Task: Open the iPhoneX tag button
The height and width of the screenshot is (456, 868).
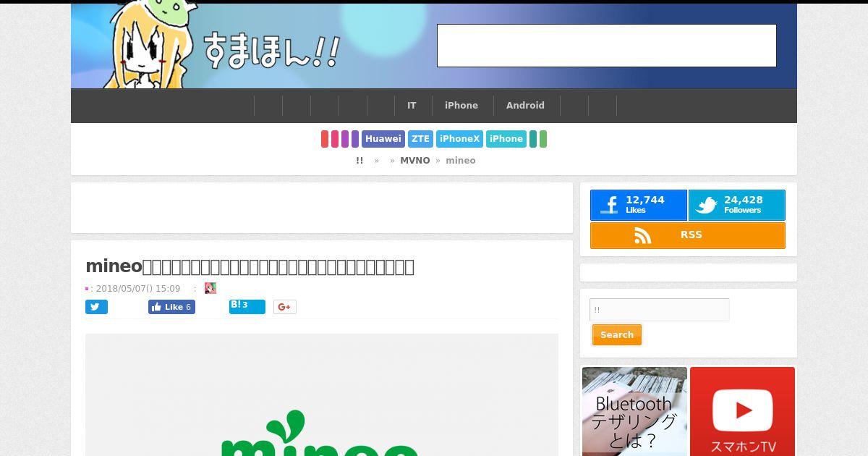Action: (460, 139)
